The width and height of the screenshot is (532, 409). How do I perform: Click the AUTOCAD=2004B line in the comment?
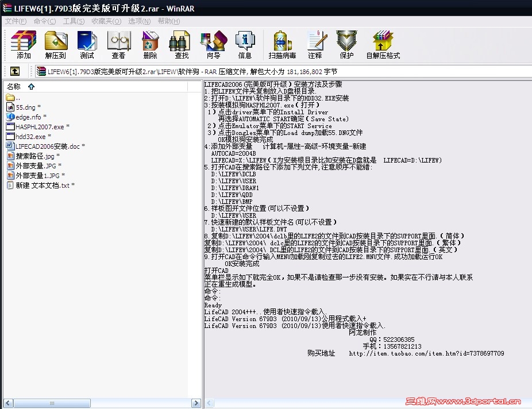(x=233, y=153)
